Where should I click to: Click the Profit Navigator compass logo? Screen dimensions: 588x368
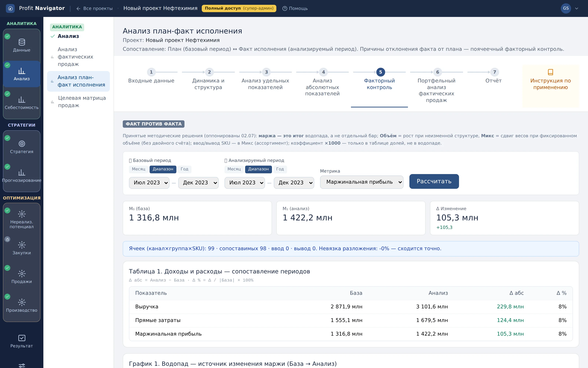10,8
